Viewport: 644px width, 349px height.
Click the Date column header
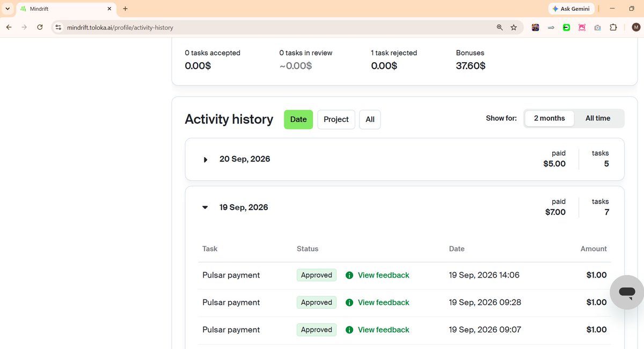(x=457, y=249)
